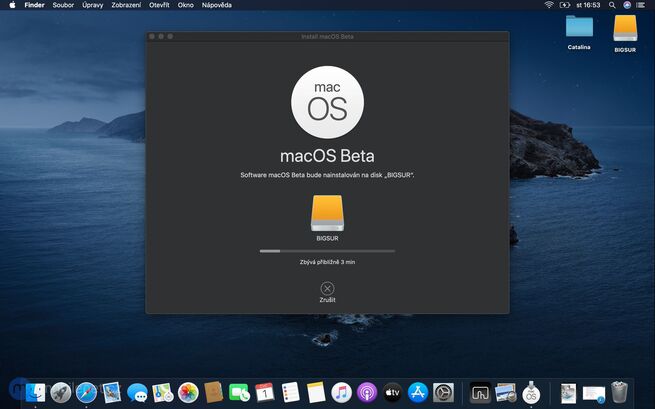This screenshot has width=655, height=409.
Task: Open Mail stamp icon in Dock
Action: [112, 393]
